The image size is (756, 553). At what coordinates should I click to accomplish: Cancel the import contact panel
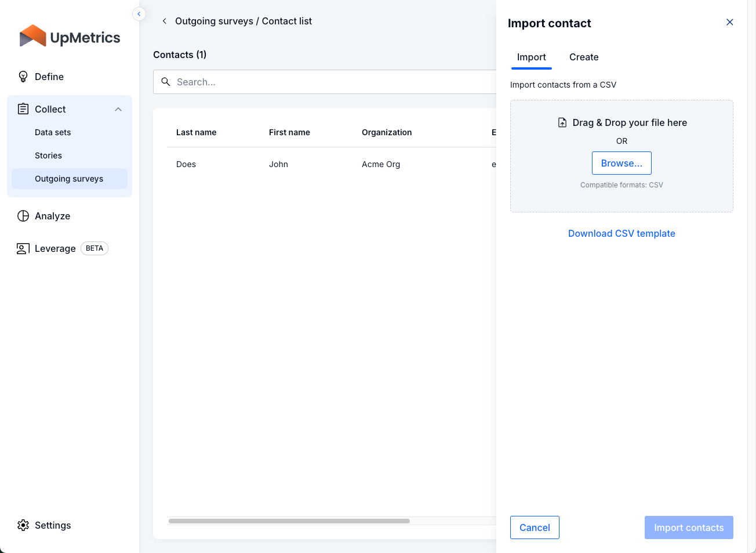tap(535, 527)
